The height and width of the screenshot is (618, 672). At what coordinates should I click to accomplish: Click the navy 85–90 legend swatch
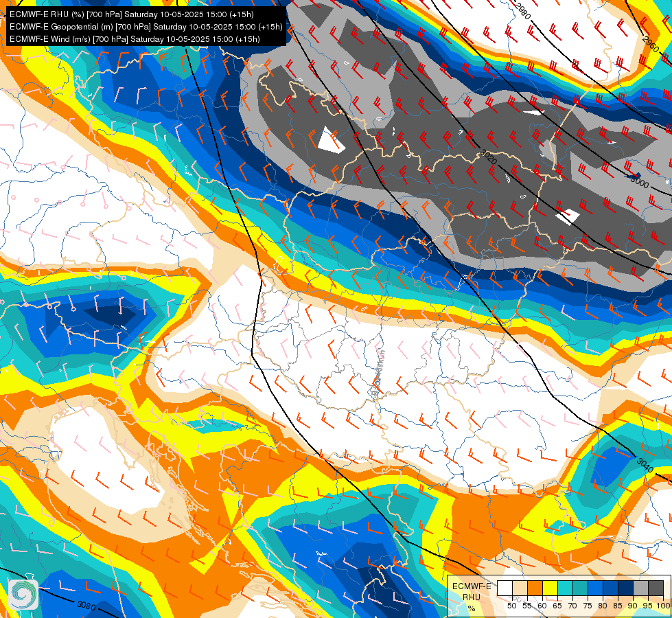click(625, 588)
